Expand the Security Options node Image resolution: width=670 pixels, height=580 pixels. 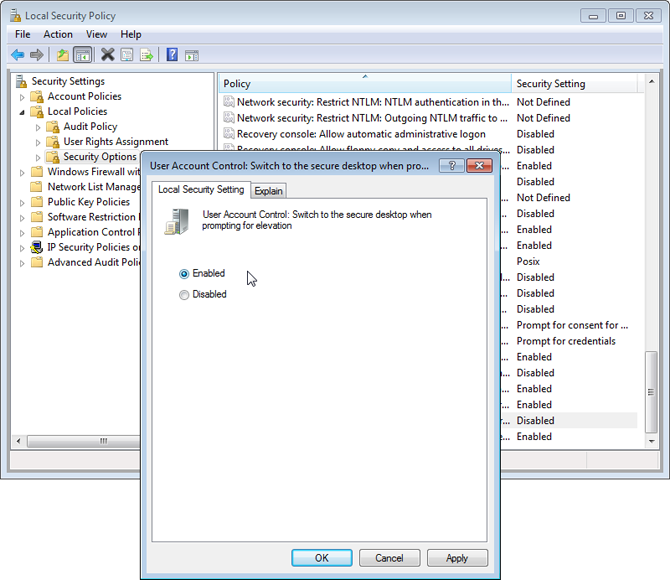tap(38, 157)
